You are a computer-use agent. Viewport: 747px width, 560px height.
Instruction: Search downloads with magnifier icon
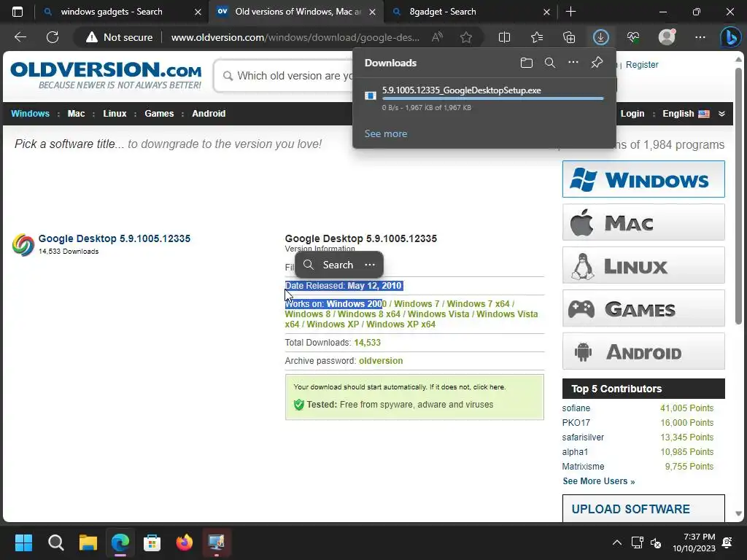click(x=550, y=63)
